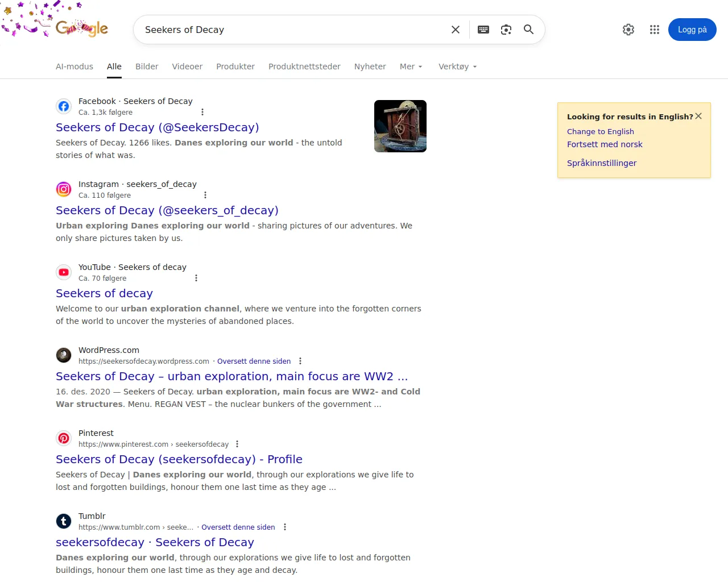This screenshot has height=582, width=728.
Task: Submit search with magnifying glass icon
Action: pyautogui.click(x=528, y=30)
